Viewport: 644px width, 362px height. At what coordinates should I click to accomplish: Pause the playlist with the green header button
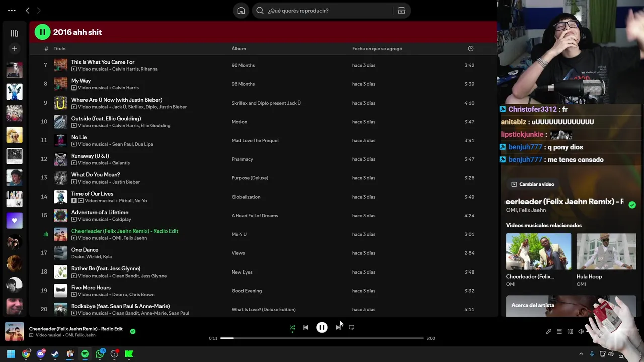[x=42, y=32]
